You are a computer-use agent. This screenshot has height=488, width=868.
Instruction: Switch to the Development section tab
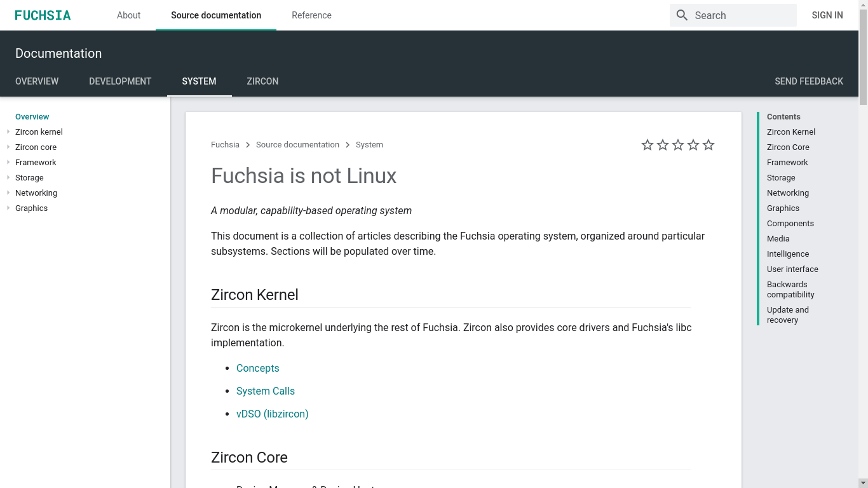point(120,81)
